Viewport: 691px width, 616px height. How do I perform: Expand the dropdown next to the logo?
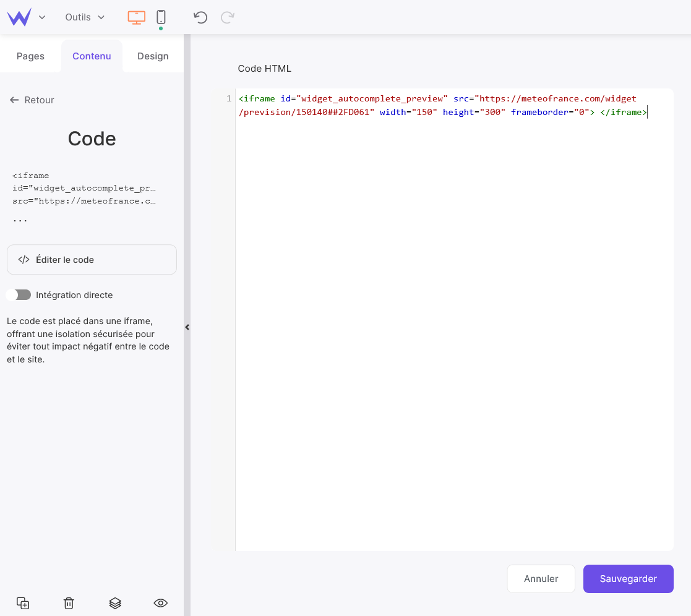pyautogui.click(x=42, y=17)
